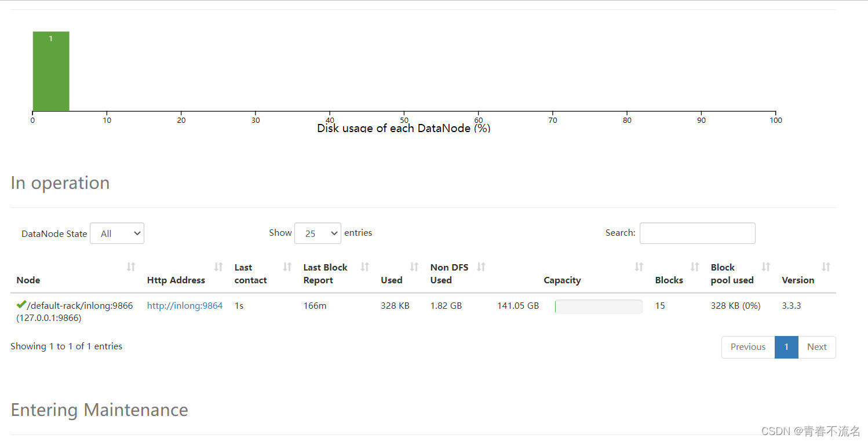868x442 pixels.
Task: Open the http://inlong:9864 link
Action: (184, 305)
